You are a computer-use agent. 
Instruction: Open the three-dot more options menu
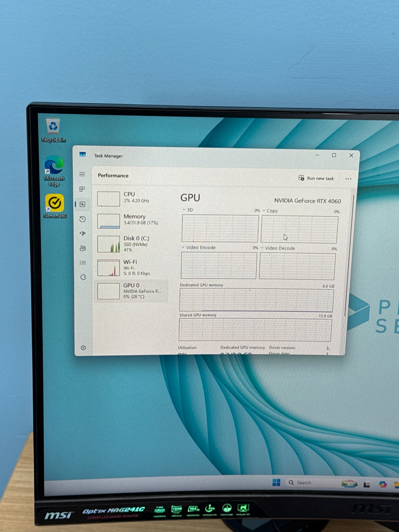pyautogui.click(x=348, y=179)
